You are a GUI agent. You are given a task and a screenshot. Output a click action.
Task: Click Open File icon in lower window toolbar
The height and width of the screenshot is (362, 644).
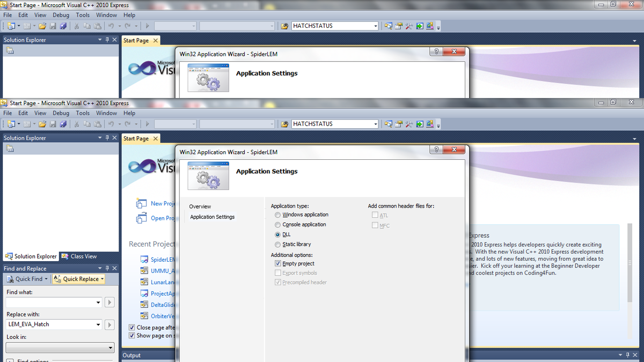click(x=42, y=124)
